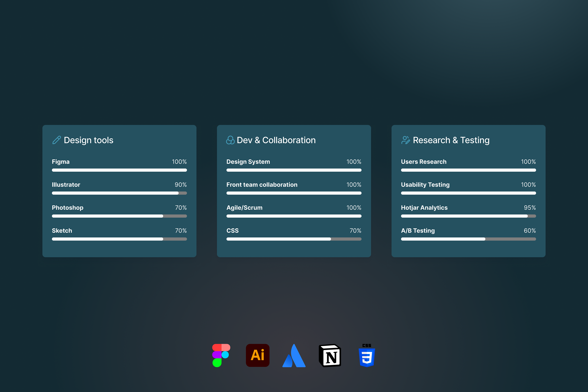Click the circles icon beside Dev & Collaboration
Screen dimensions: 588x392
point(230,140)
